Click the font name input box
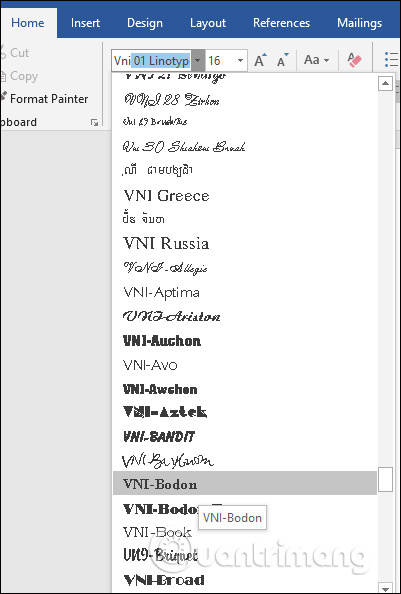The image size is (401, 594). (152, 60)
